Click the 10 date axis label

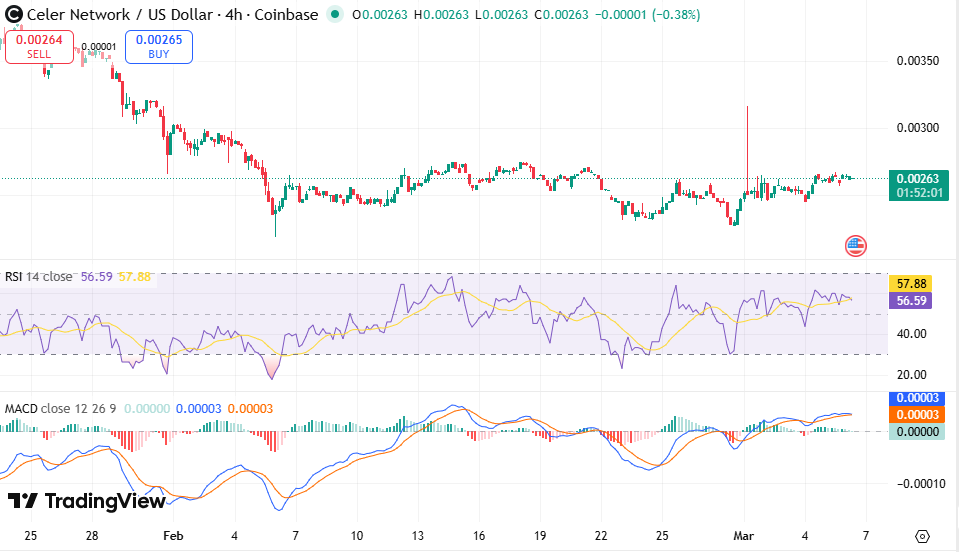357,536
